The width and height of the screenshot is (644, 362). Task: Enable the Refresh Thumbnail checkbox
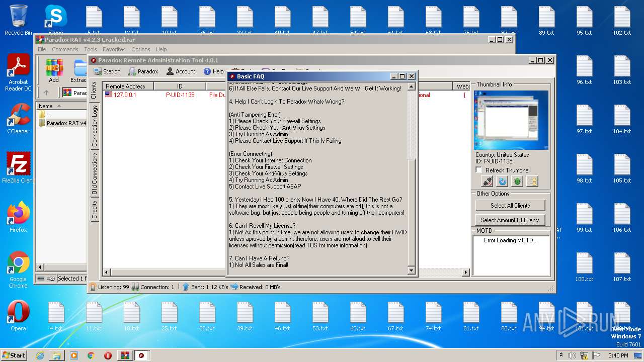[479, 170]
